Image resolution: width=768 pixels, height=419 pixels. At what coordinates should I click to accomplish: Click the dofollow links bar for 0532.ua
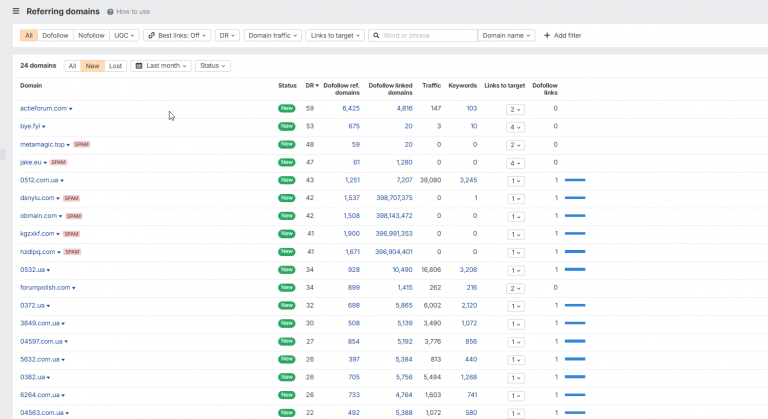coord(575,270)
